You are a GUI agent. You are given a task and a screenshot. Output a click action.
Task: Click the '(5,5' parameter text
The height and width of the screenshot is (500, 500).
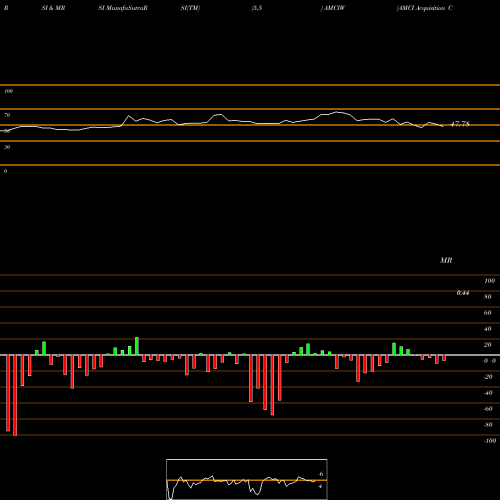(257, 8)
